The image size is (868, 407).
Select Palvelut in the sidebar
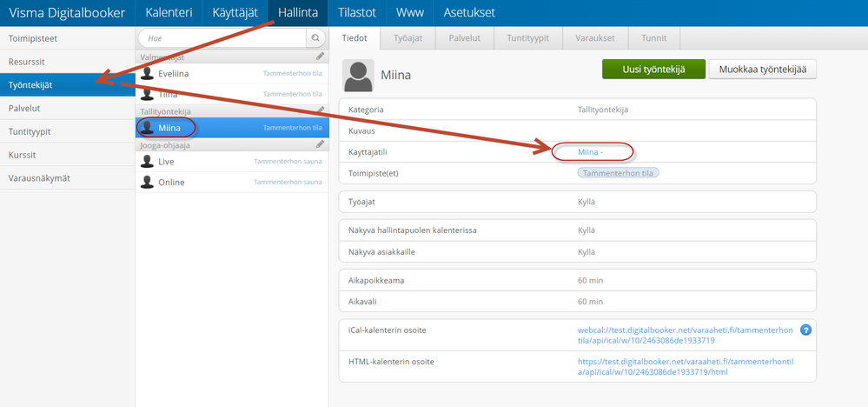point(68,109)
